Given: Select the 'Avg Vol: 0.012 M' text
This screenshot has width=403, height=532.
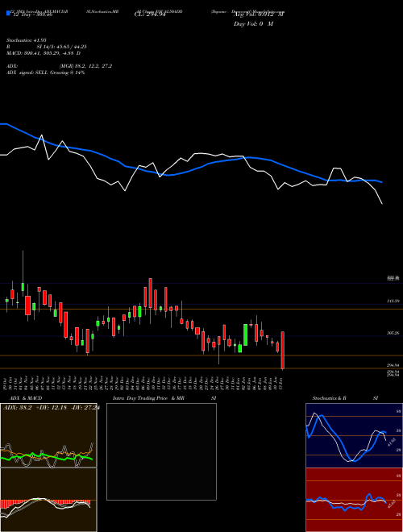Looking at the screenshot, I should (x=259, y=15).
